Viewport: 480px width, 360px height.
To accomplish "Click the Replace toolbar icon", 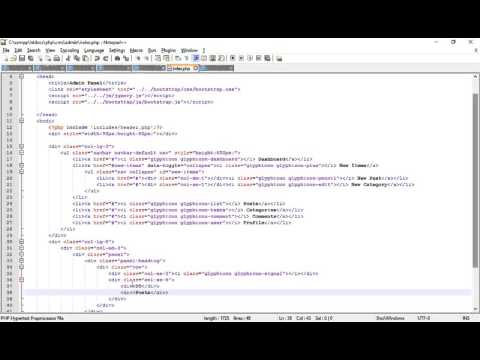I will pyautogui.click(x=126, y=58).
